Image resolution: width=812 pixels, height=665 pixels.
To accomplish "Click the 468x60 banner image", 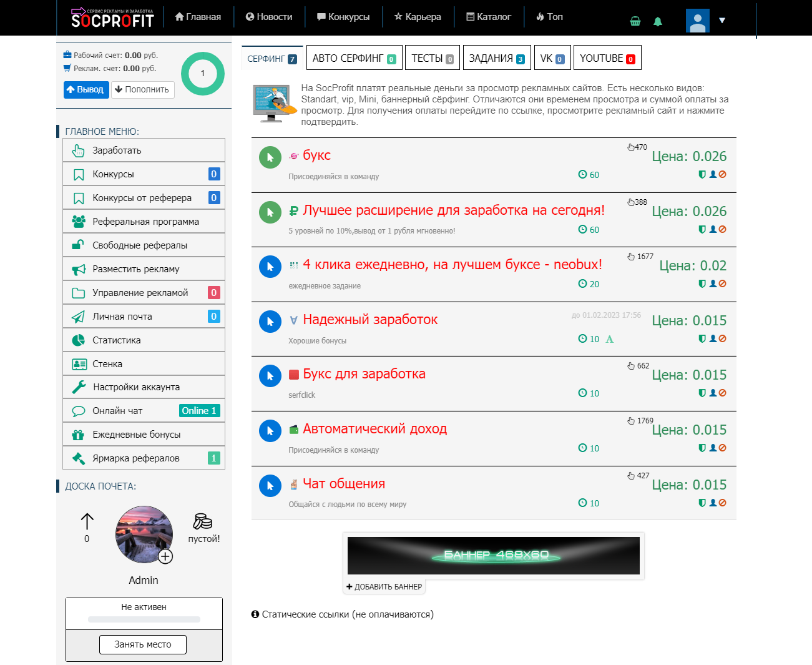I will point(494,556).
